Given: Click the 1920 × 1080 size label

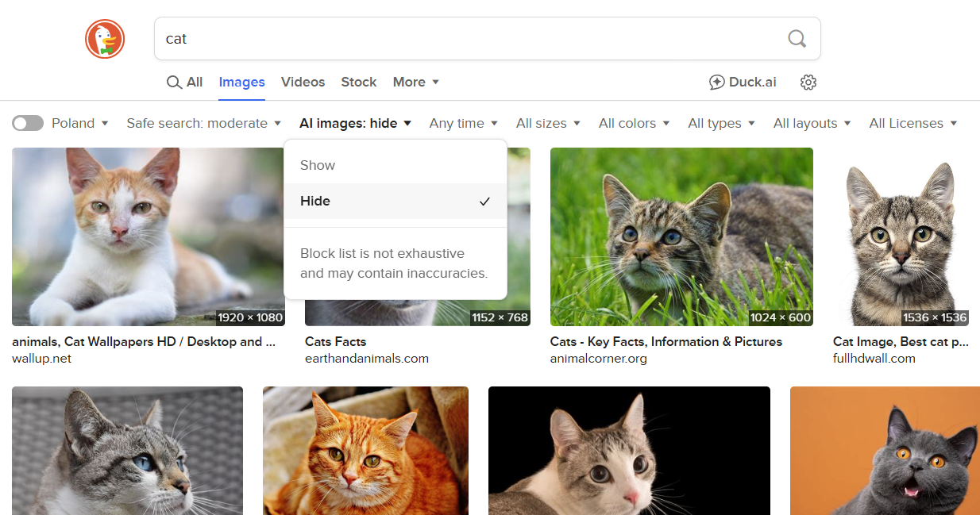Looking at the screenshot, I should 250,317.
